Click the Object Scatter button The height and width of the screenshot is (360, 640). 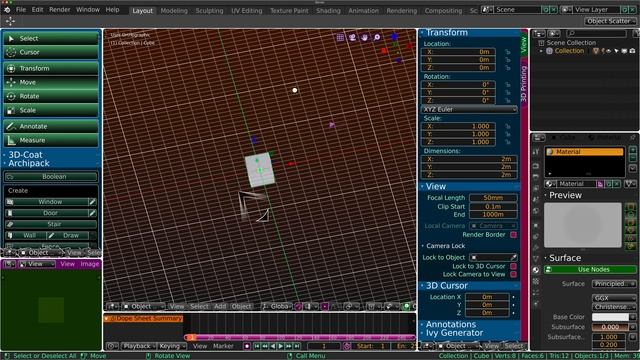611,21
